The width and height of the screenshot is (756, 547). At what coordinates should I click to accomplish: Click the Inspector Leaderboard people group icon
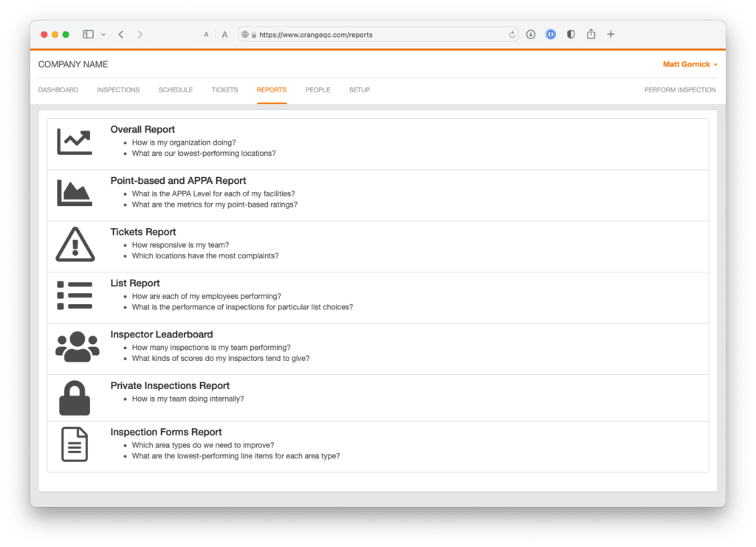click(x=77, y=346)
